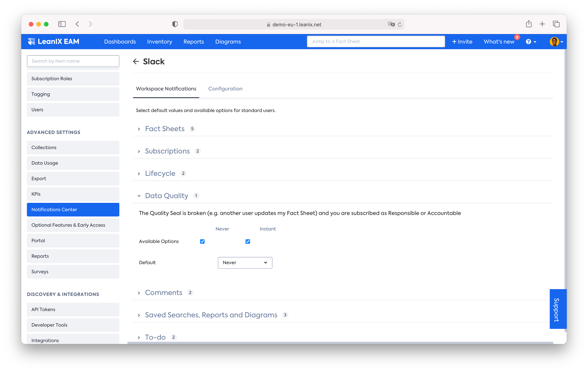Open Developer Tools settings
Image resolution: width=588 pixels, height=372 pixels.
(x=73, y=325)
